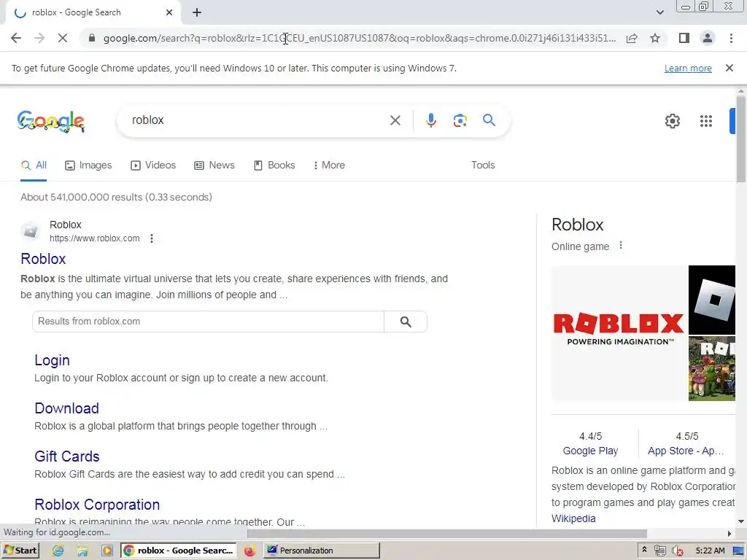The height and width of the screenshot is (560, 747).
Task: View the Roblox characters thumbnail
Action: click(712, 368)
